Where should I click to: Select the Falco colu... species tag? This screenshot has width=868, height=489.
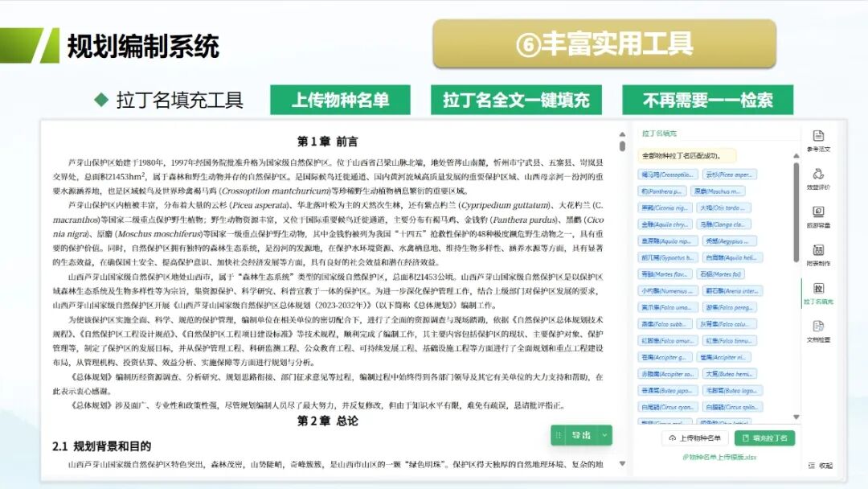point(727,324)
